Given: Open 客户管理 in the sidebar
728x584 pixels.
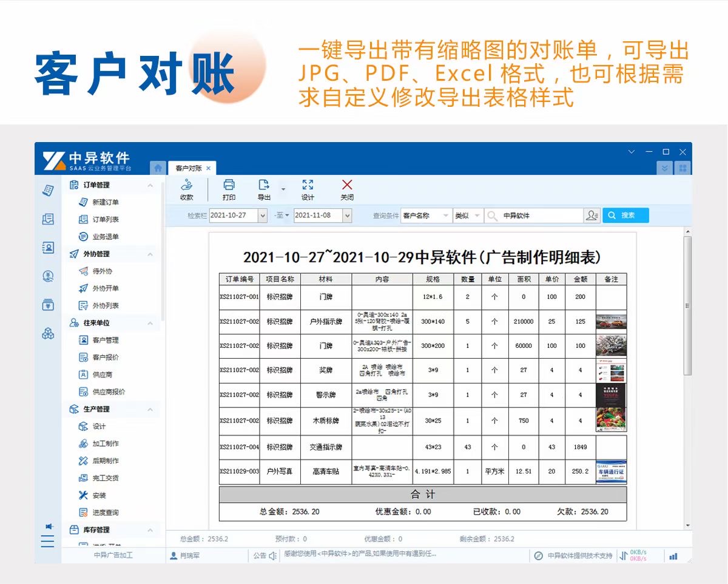Looking at the screenshot, I should (x=106, y=341).
